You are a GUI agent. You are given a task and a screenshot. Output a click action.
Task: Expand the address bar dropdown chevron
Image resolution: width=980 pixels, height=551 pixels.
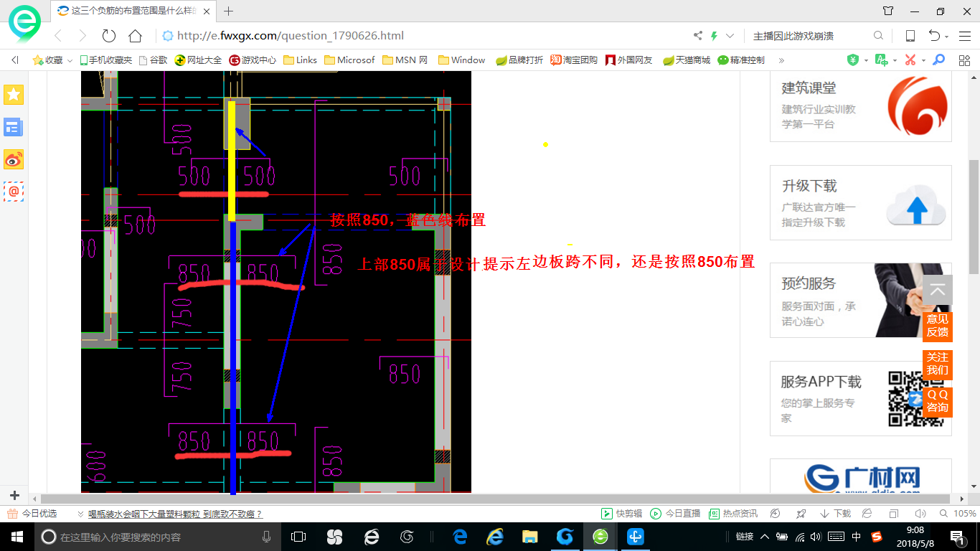point(730,36)
